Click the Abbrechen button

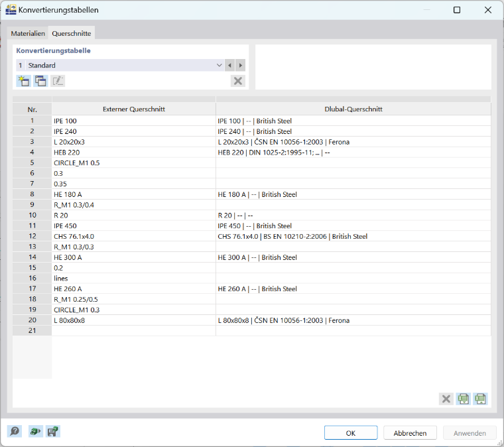tap(410, 433)
